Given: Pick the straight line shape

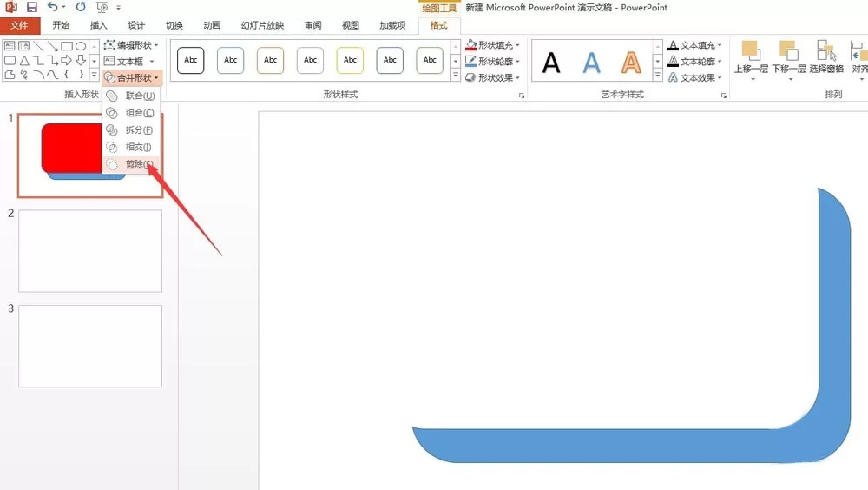Looking at the screenshot, I should click(38, 46).
